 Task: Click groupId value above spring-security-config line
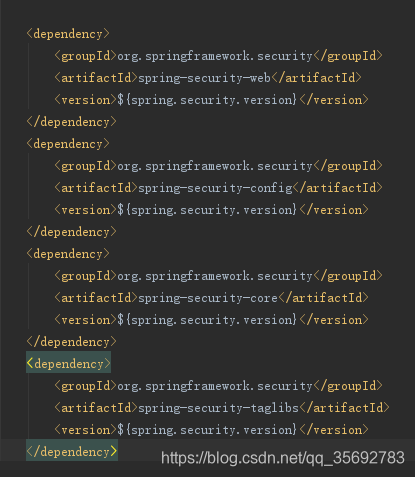point(215,166)
